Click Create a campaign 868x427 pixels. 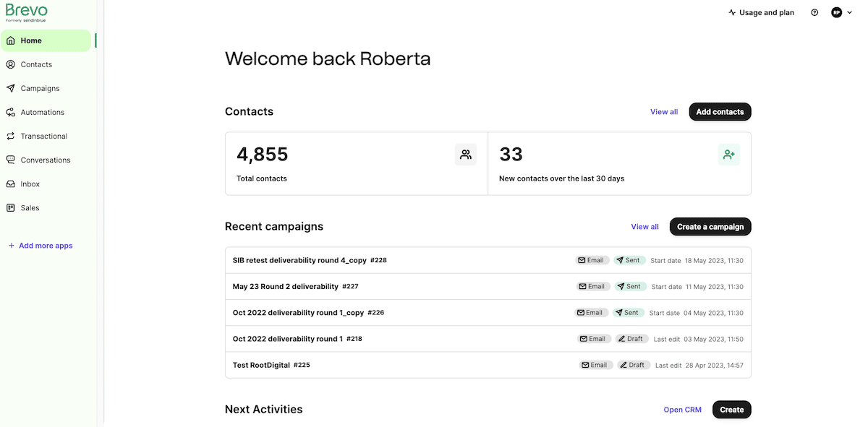coord(710,226)
